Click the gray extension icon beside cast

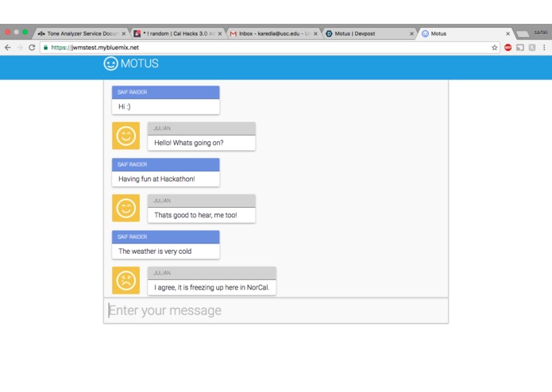pyautogui.click(x=532, y=48)
